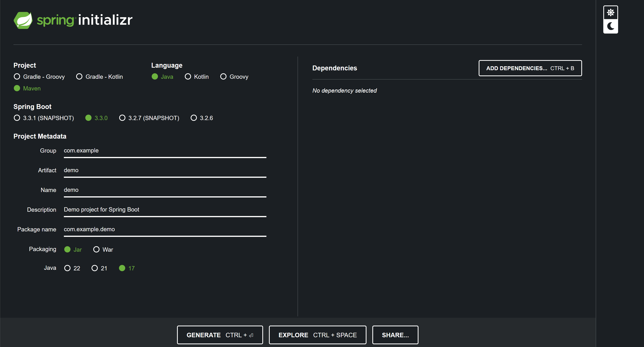
Task: Open Add Dependencies dialog
Action: coord(530,68)
